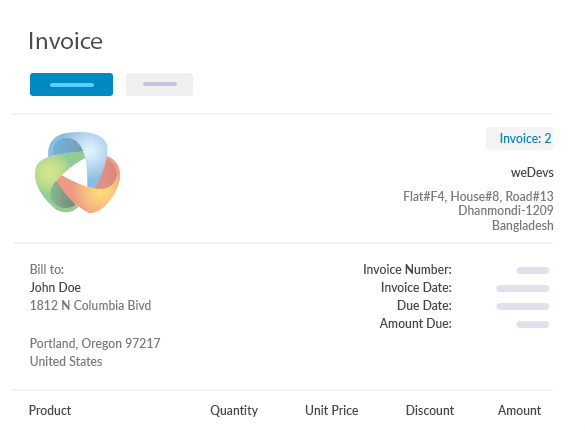585x436 pixels.
Task: Click the Invoice page heading
Action: (x=65, y=41)
